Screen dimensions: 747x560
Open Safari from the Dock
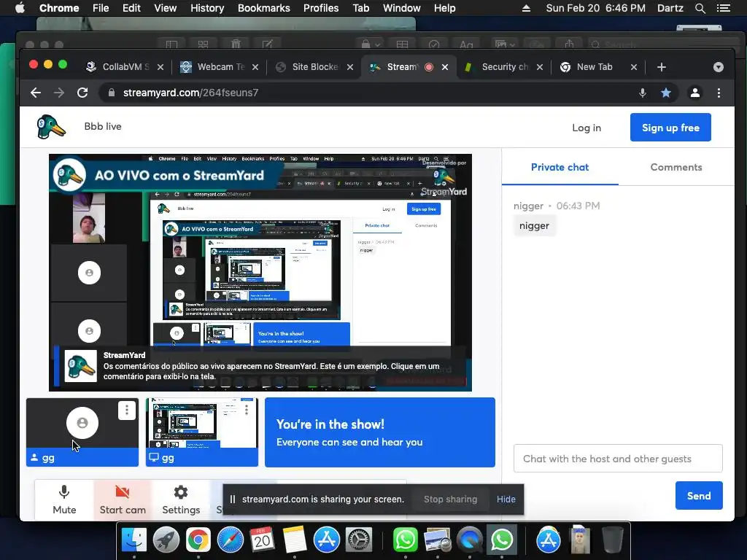[230, 540]
